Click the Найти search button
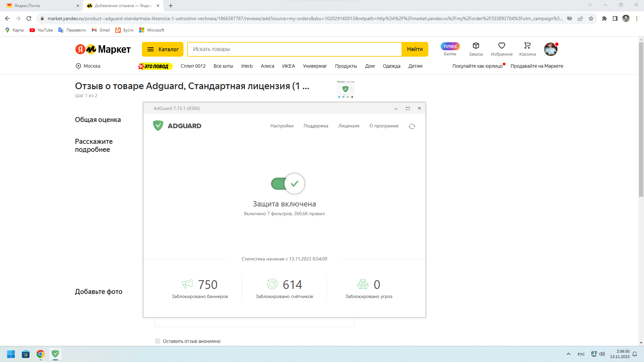The image size is (644, 362). tap(415, 49)
